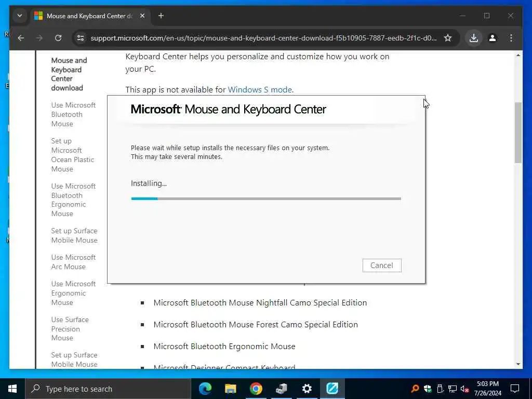Open Chrome downloads panel

click(474, 38)
